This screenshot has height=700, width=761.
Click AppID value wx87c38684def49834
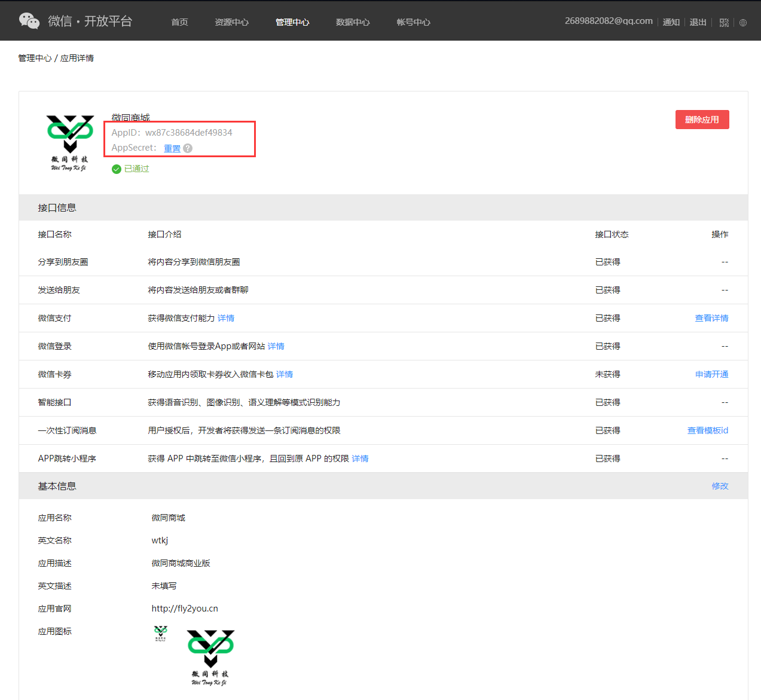tap(189, 133)
